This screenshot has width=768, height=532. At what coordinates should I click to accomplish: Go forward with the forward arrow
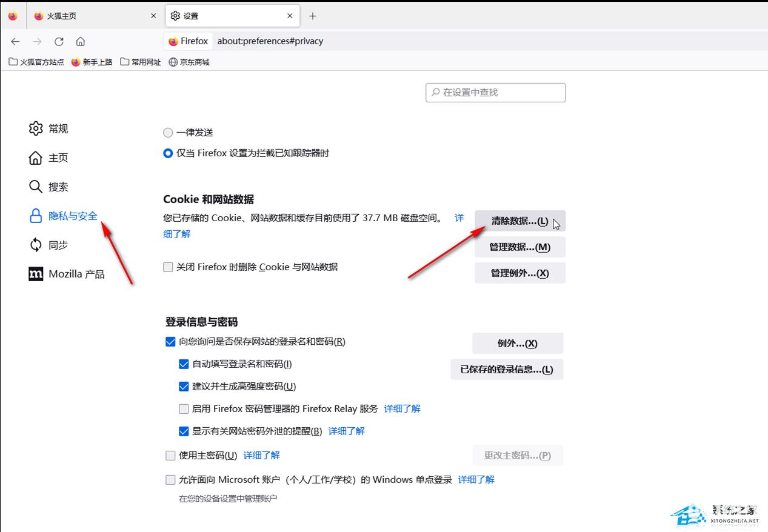pos(37,41)
